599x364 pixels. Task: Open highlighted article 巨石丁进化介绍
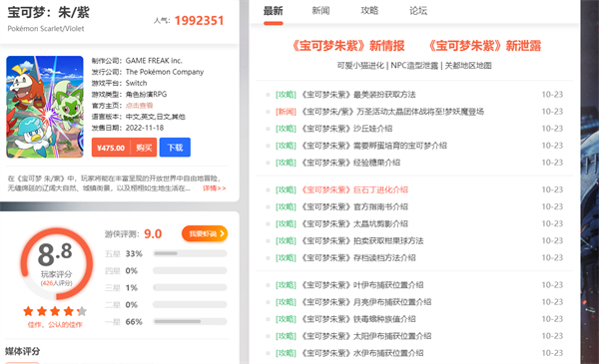(x=354, y=189)
